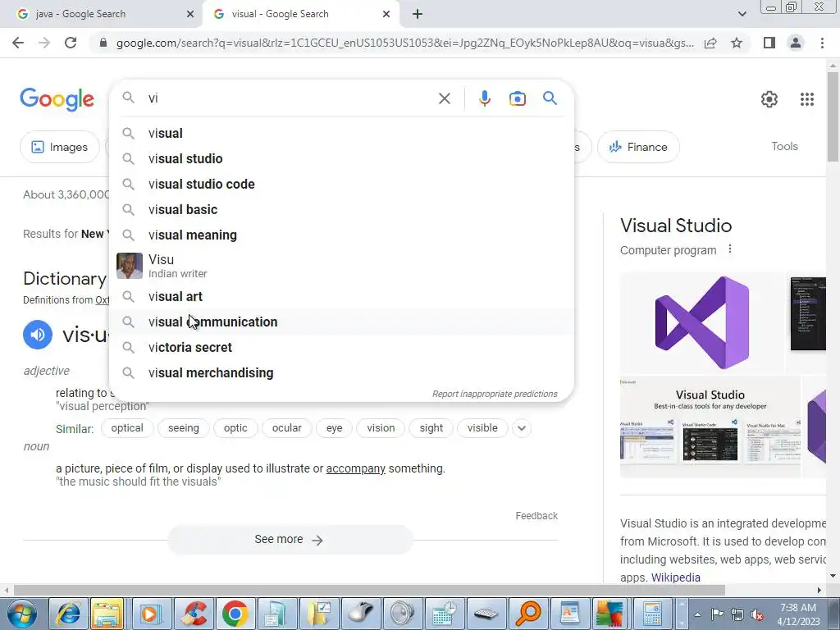Click the Feedback link
The width and height of the screenshot is (840, 630).
click(536, 515)
